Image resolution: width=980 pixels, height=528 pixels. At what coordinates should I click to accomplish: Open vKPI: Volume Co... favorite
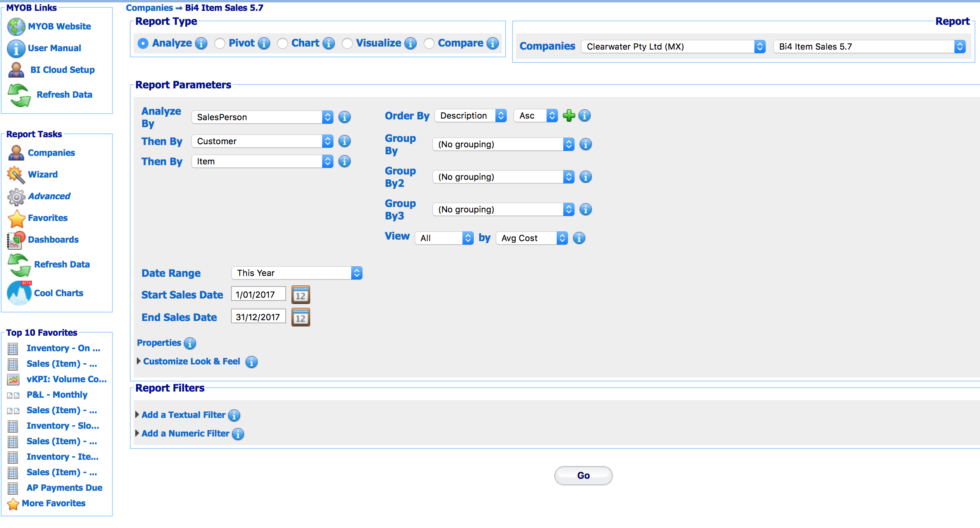(x=67, y=379)
